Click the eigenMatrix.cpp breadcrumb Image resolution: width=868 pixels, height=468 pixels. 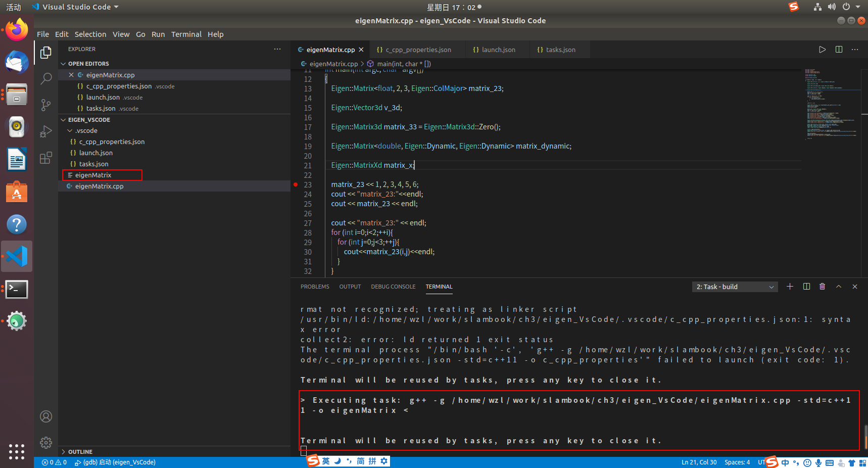point(329,64)
